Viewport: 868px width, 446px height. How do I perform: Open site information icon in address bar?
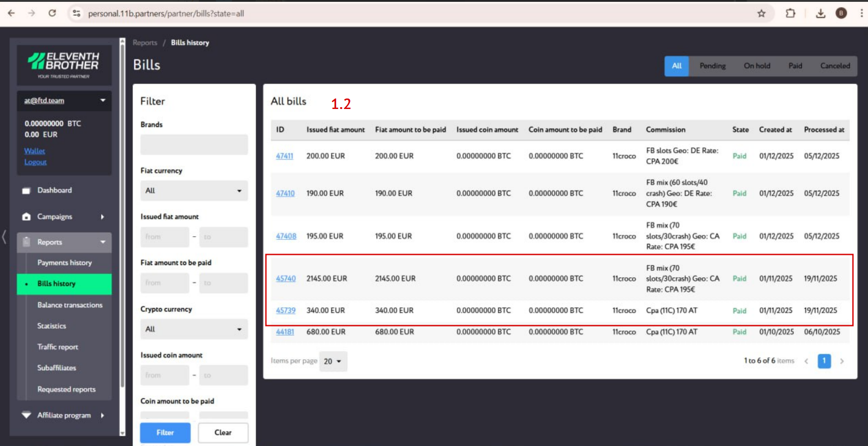[x=77, y=13]
